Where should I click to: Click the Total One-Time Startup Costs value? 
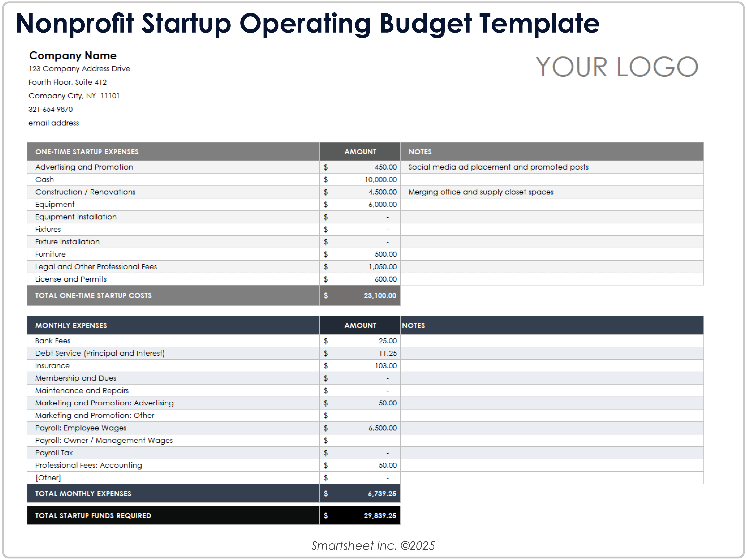[x=380, y=296]
